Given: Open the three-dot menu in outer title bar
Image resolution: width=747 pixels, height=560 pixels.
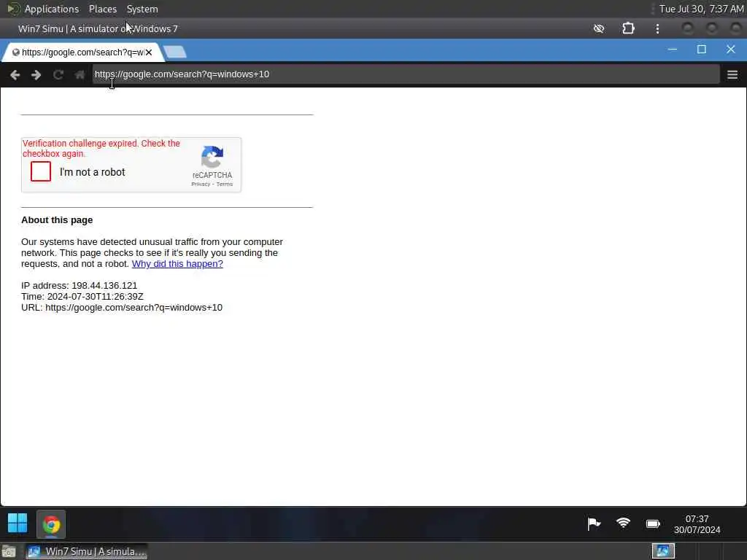Looking at the screenshot, I should (657, 28).
